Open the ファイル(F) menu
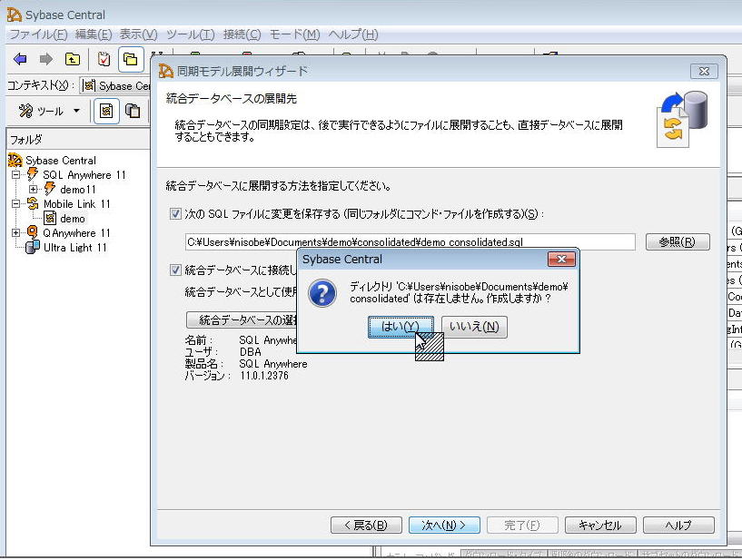The width and height of the screenshot is (742, 560). coord(37,34)
